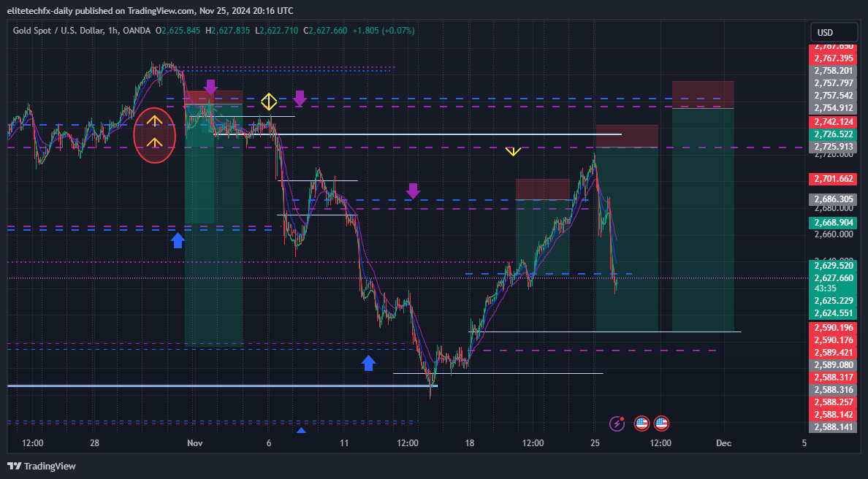Click the green 2,629.520 price label
This screenshot has width=868, height=479.
pos(833,266)
